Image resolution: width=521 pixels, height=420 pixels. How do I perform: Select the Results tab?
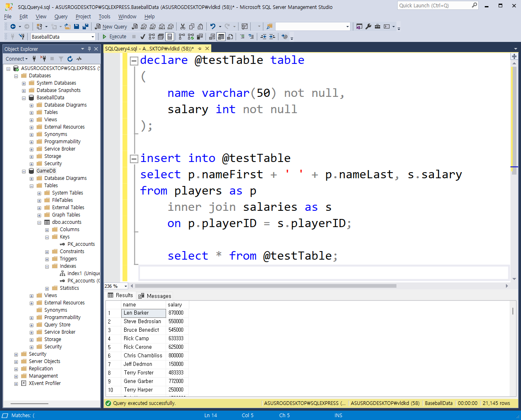120,295
